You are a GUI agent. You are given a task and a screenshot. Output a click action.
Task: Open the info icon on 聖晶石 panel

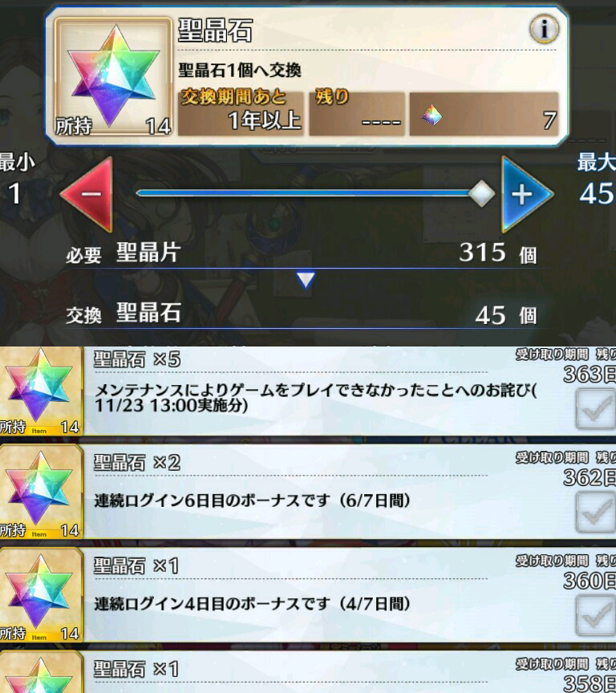coord(544,29)
